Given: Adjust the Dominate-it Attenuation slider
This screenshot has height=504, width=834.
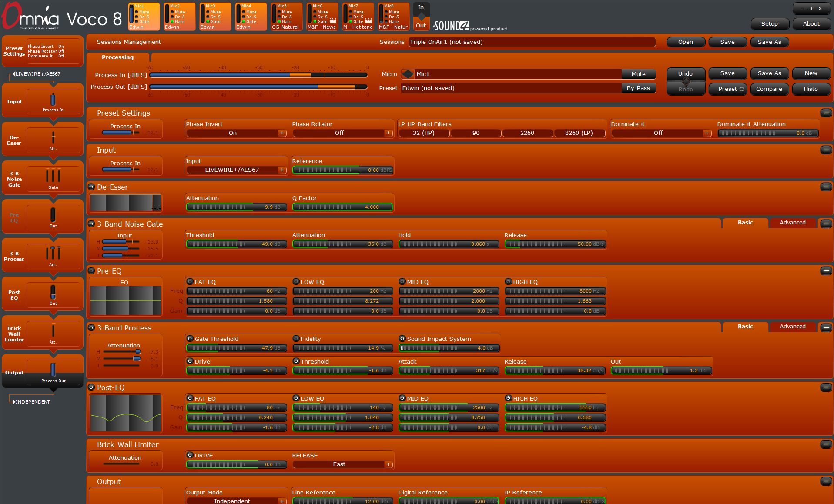Looking at the screenshot, I should click(x=768, y=133).
